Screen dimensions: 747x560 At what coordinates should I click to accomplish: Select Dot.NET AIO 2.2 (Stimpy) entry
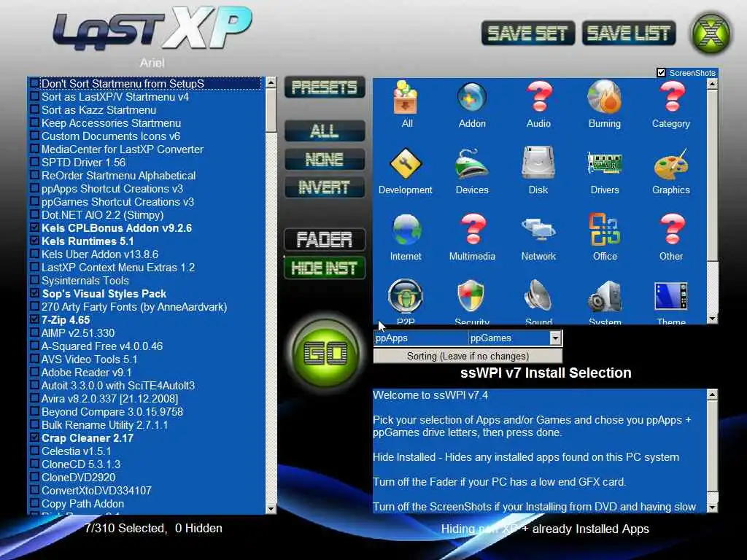[x=102, y=214]
